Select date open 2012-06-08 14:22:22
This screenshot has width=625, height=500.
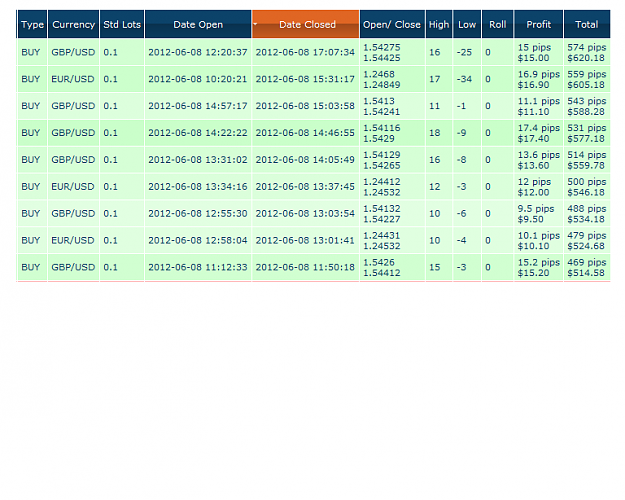tap(198, 133)
